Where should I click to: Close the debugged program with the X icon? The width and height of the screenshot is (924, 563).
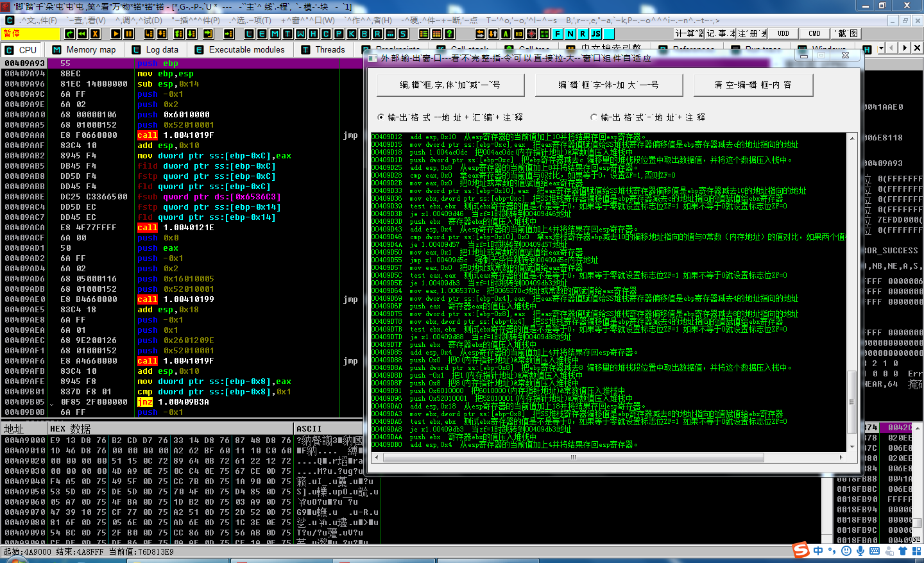(x=95, y=33)
